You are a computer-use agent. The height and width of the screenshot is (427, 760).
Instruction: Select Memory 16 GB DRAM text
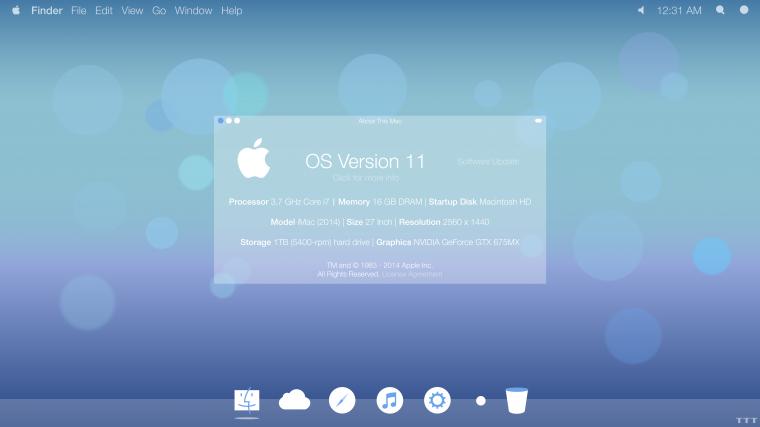pos(380,202)
